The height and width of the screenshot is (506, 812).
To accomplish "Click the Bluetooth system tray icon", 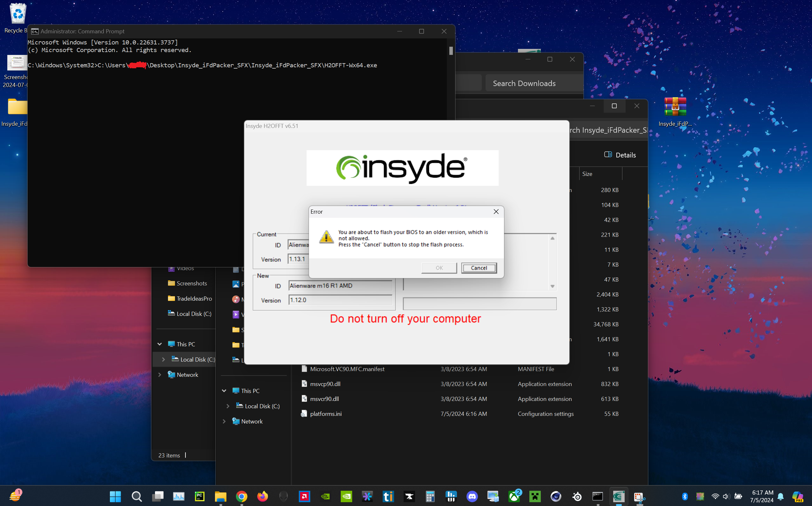I will pos(685,496).
